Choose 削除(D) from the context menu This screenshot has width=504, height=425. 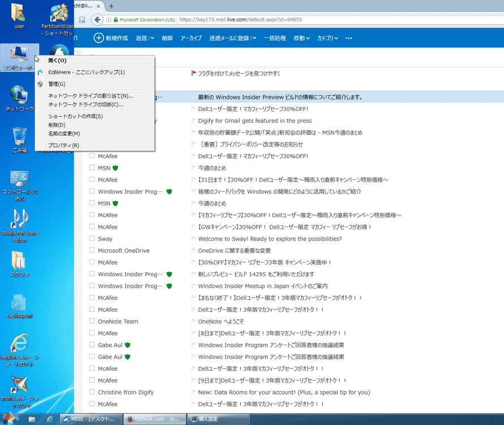point(95,125)
